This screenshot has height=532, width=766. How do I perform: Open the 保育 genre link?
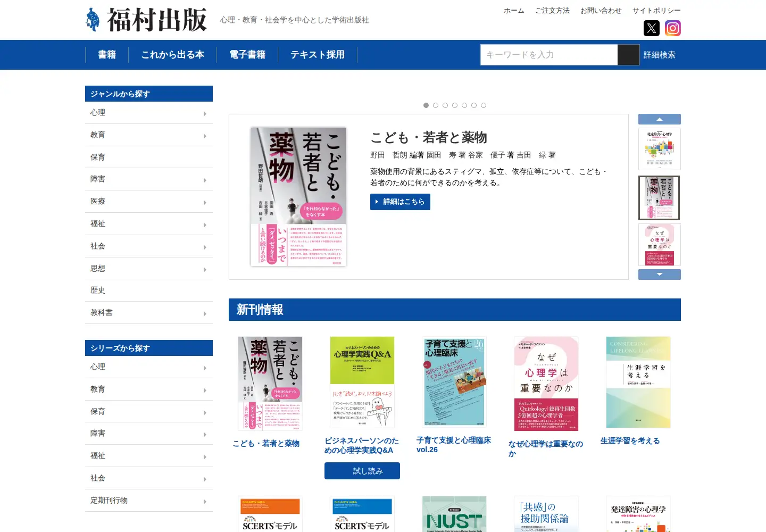[x=149, y=157]
